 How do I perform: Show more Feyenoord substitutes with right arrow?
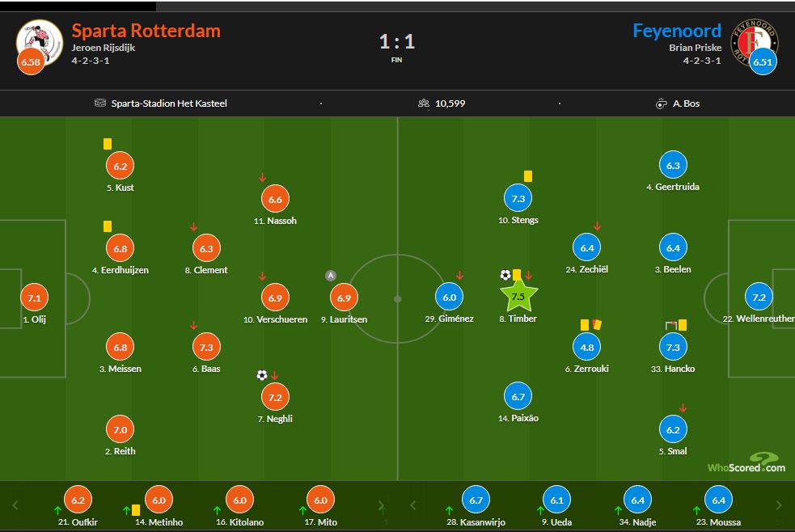pos(778,506)
